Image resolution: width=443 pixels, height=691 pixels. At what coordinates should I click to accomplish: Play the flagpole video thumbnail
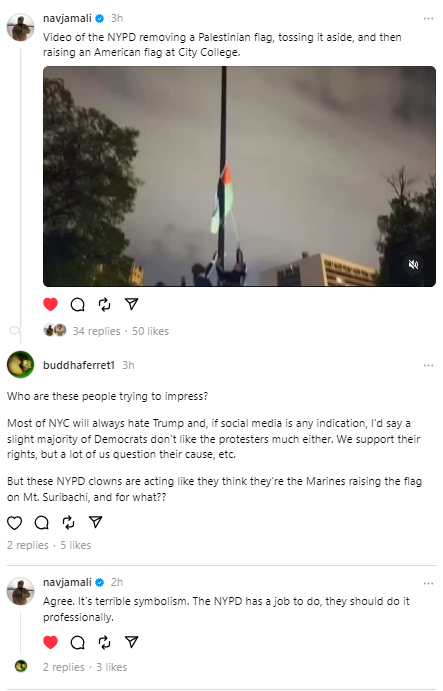[239, 176]
